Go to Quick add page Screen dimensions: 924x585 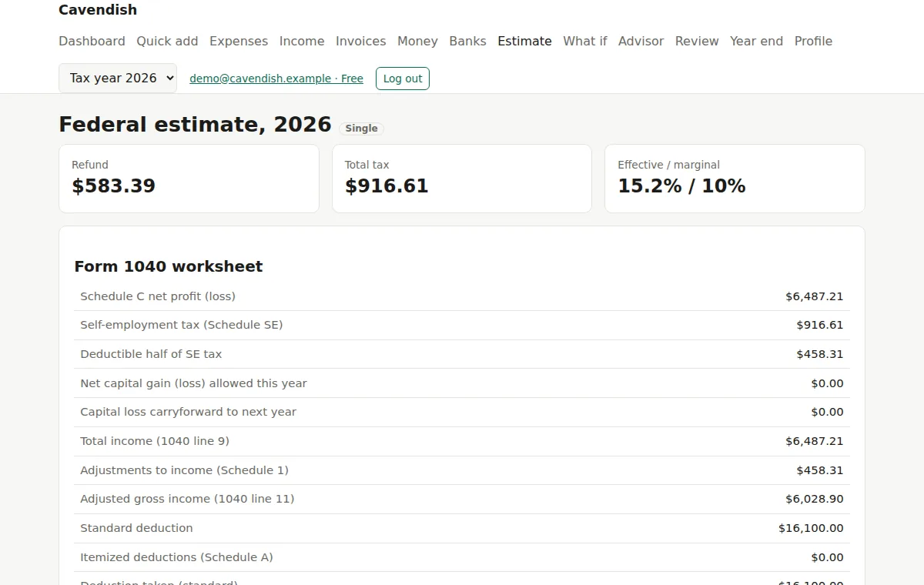(167, 41)
